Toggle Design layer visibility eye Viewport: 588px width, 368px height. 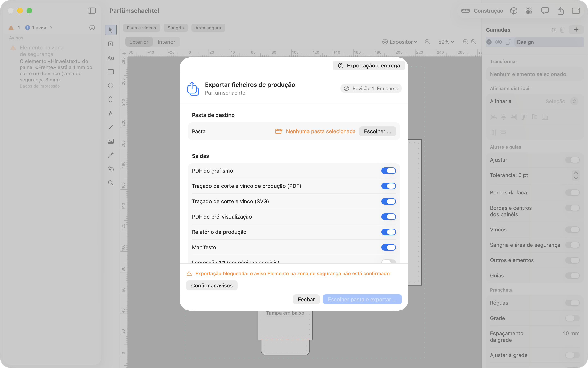(x=498, y=42)
